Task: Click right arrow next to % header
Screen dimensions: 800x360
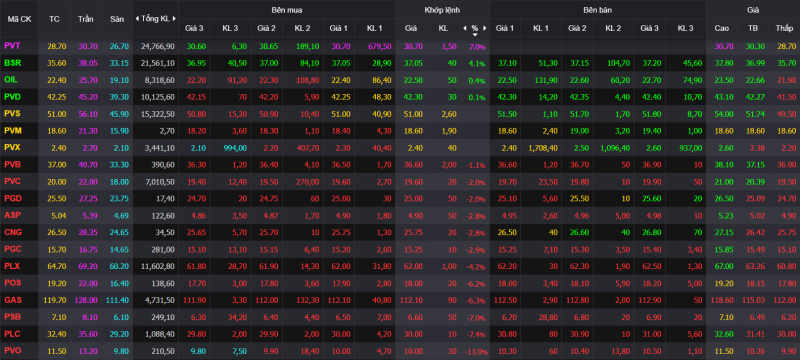Action: (485, 28)
